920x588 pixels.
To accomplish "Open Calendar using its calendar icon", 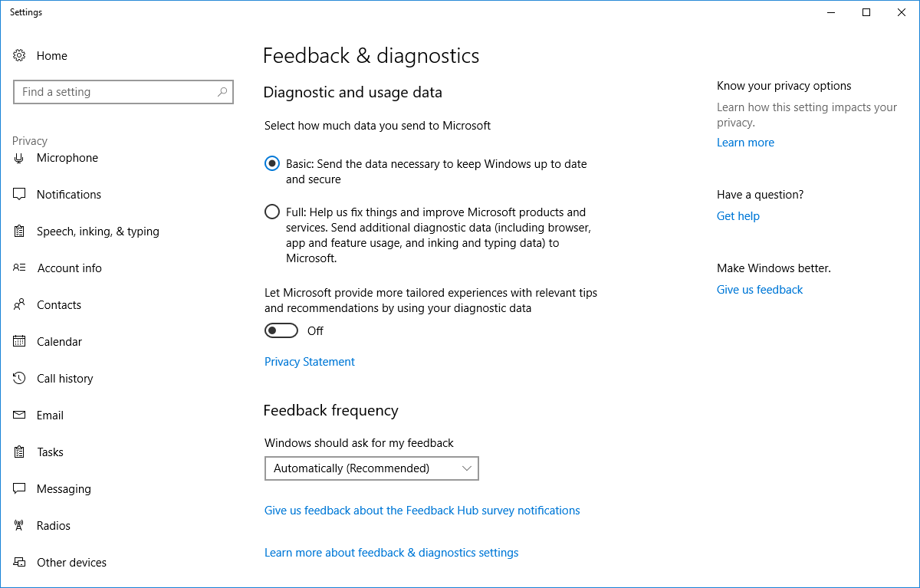I will tap(20, 342).
